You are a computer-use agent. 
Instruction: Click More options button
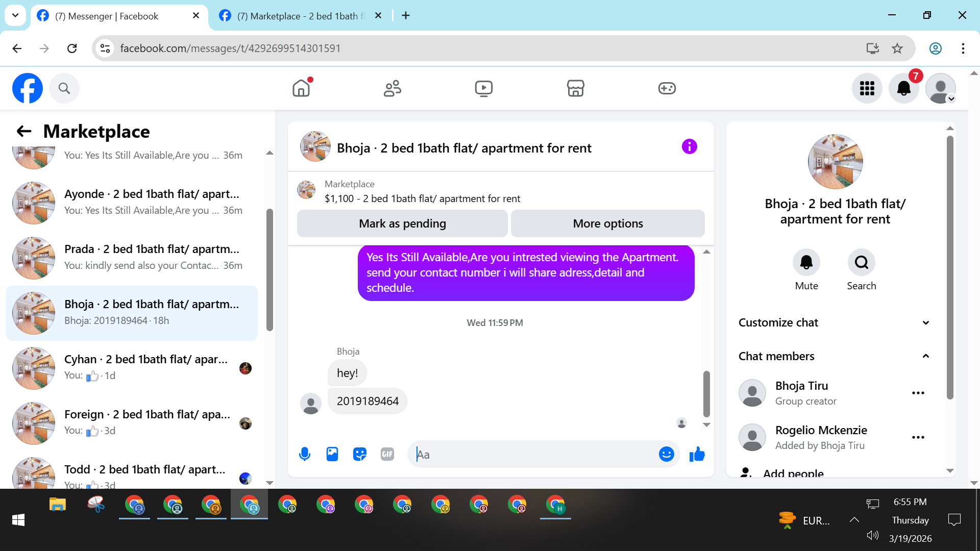tap(607, 223)
